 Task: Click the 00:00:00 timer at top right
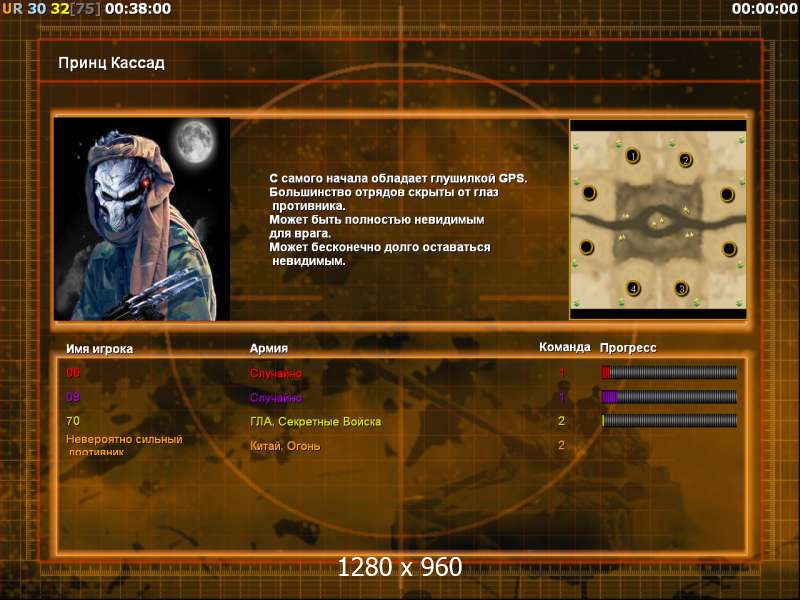pos(764,9)
